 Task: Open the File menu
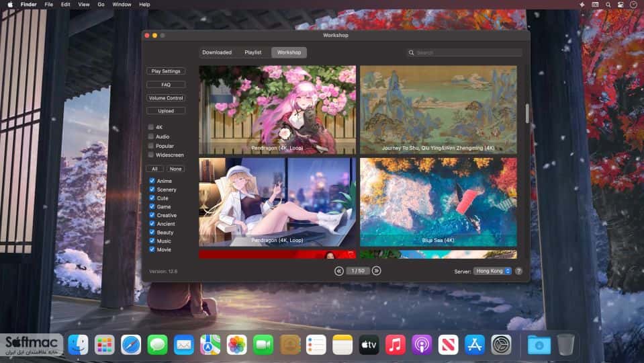49,5
